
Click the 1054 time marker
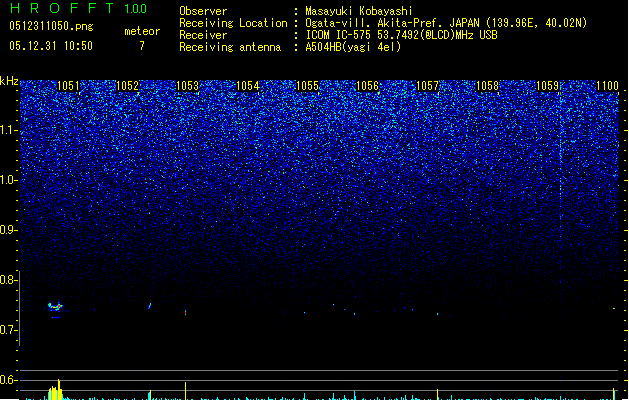pos(248,85)
